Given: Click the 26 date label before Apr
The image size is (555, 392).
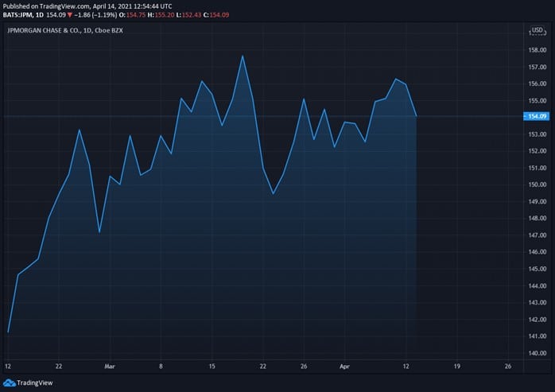Looking at the screenshot, I should click(304, 367).
